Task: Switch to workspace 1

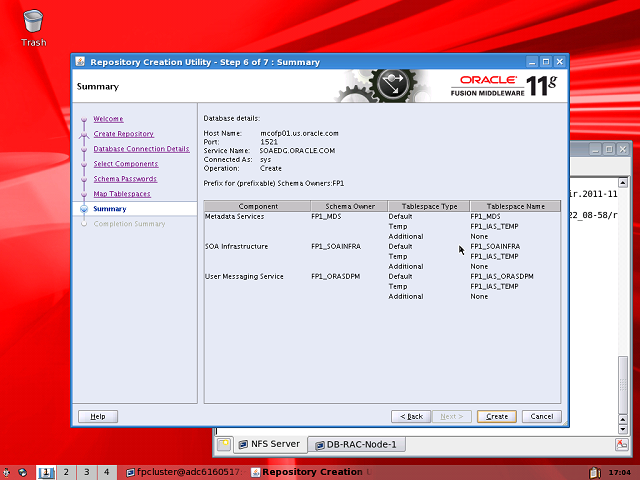Action: [x=46, y=472]
